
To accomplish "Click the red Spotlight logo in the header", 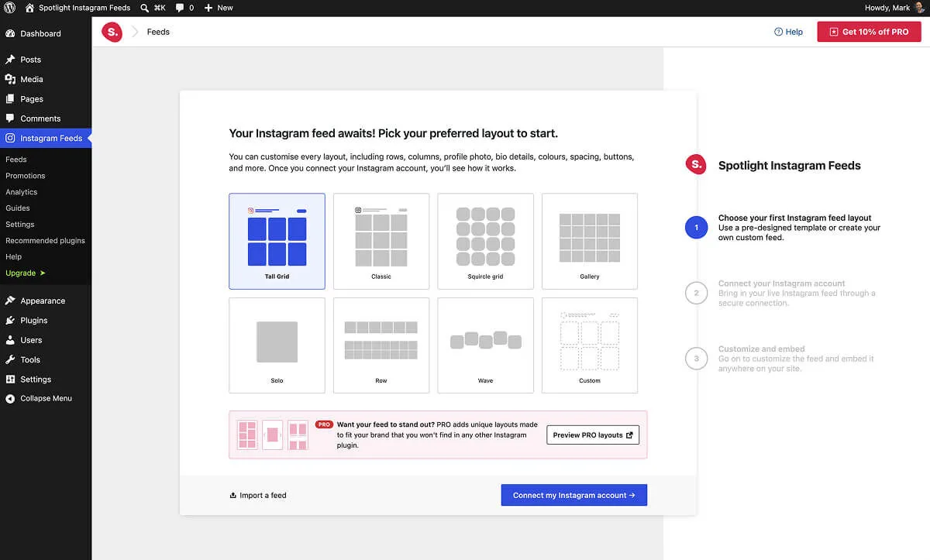I will tap(112, 32).
